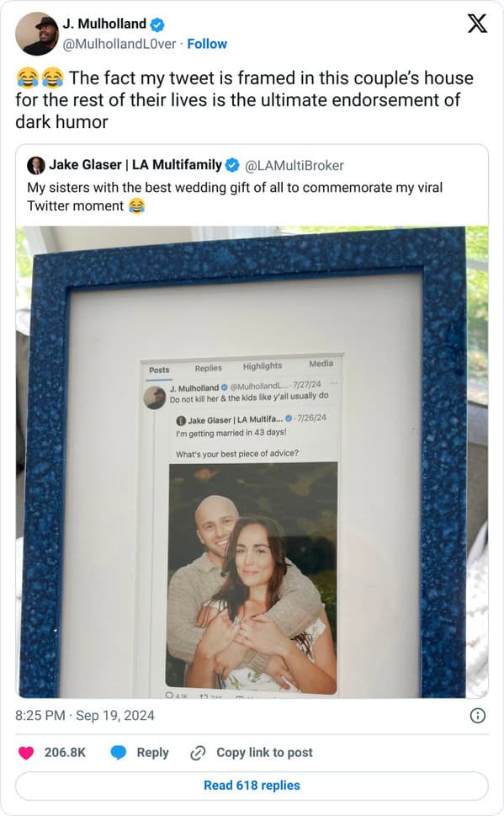
Task: Click the X logo icon
Action: point(477,24)
